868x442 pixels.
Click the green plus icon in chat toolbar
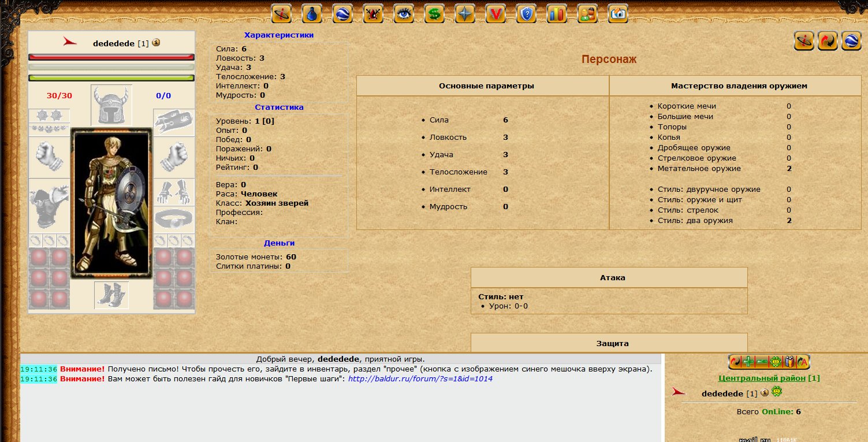click(749, 362)
